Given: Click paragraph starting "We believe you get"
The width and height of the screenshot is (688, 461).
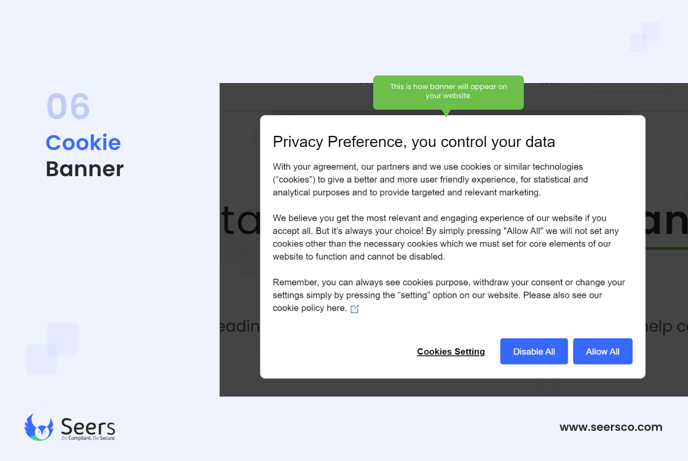Looking at the screenshot, I should pyautogui.click(x=445, y=237).
